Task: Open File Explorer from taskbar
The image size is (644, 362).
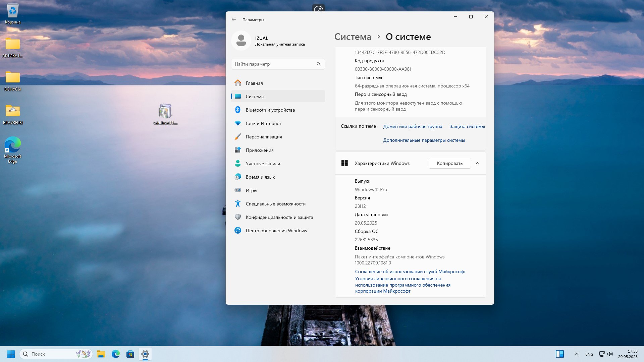Action: [101, 354]
